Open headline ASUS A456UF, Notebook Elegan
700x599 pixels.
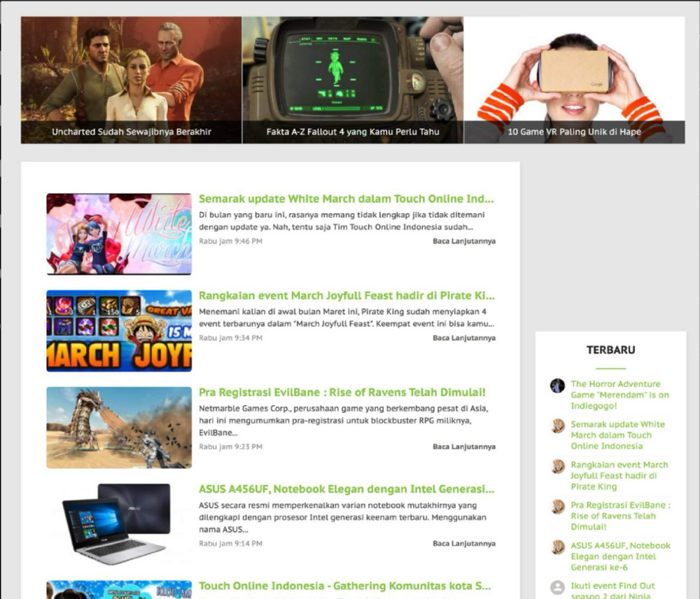(346, 489)
